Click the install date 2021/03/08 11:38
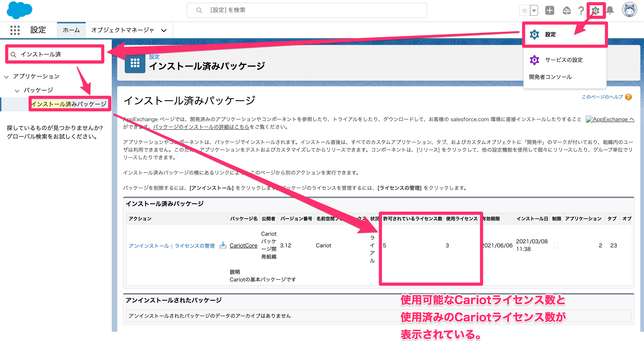 click(532, 245)
